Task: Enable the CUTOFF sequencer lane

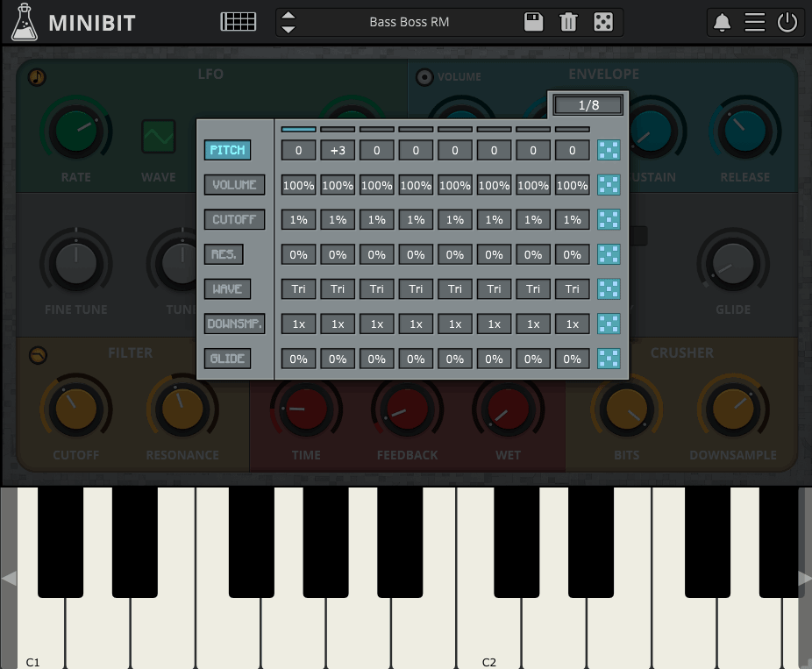Action: [234, 219]
